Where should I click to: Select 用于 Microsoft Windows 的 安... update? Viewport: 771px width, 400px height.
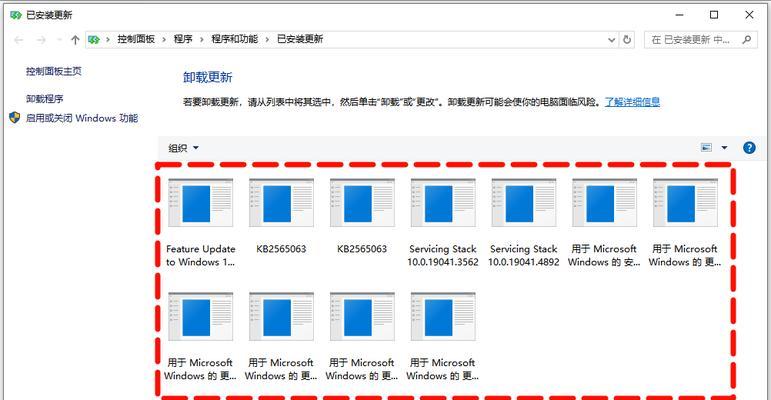click(x=604, y=223)
